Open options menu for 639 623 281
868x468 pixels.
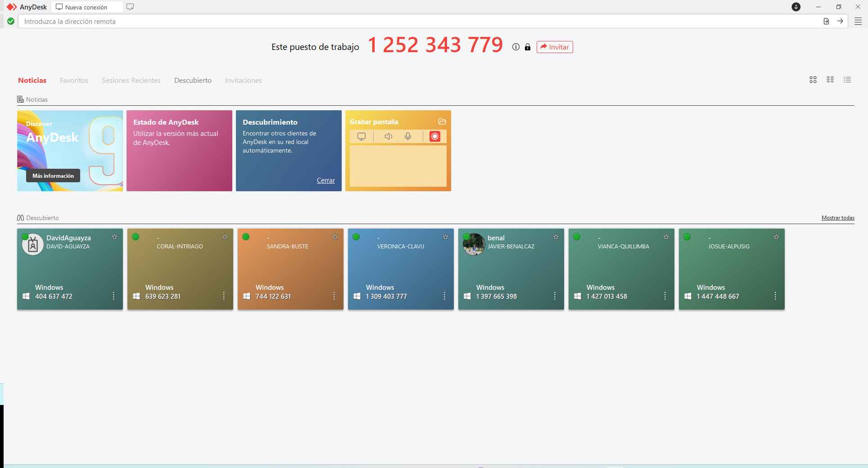click(224, 296)
